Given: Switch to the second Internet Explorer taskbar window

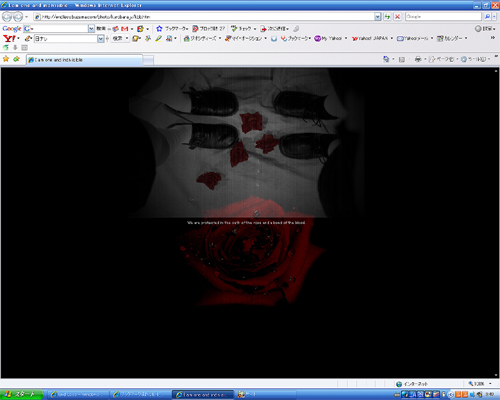Looking at the screenshot, I should tap(140, 395).
